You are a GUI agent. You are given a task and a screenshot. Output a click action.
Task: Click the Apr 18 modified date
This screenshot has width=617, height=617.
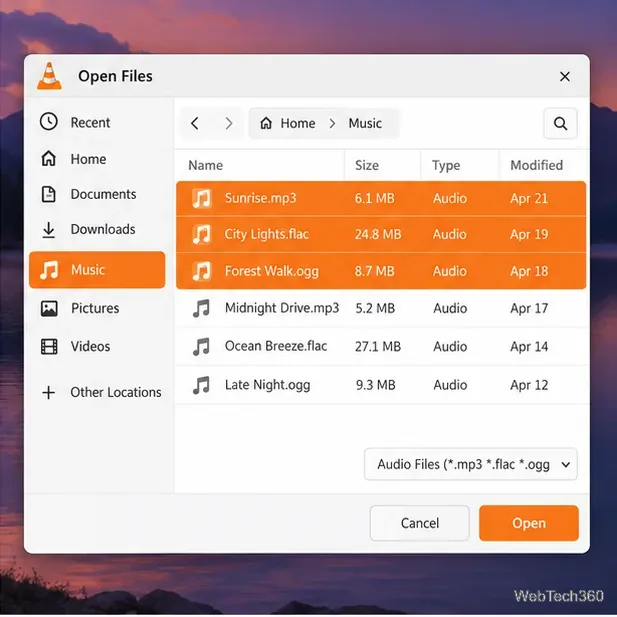[x=529, y=271]
